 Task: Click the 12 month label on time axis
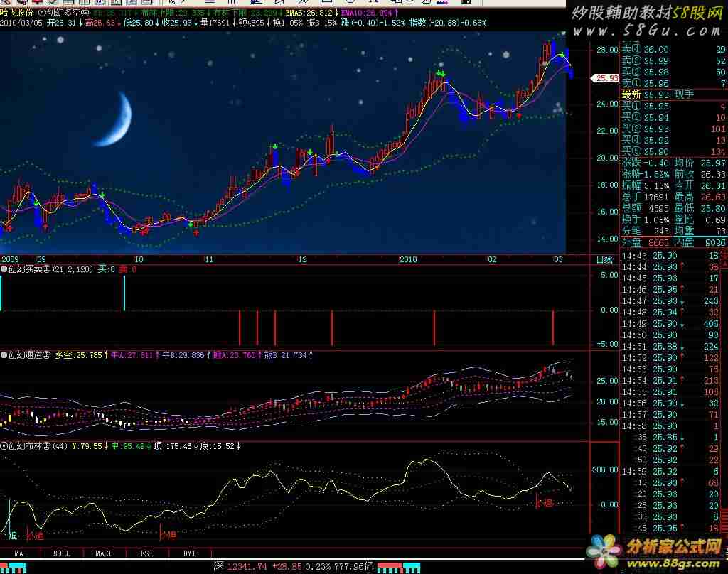(x=302, y=259)
